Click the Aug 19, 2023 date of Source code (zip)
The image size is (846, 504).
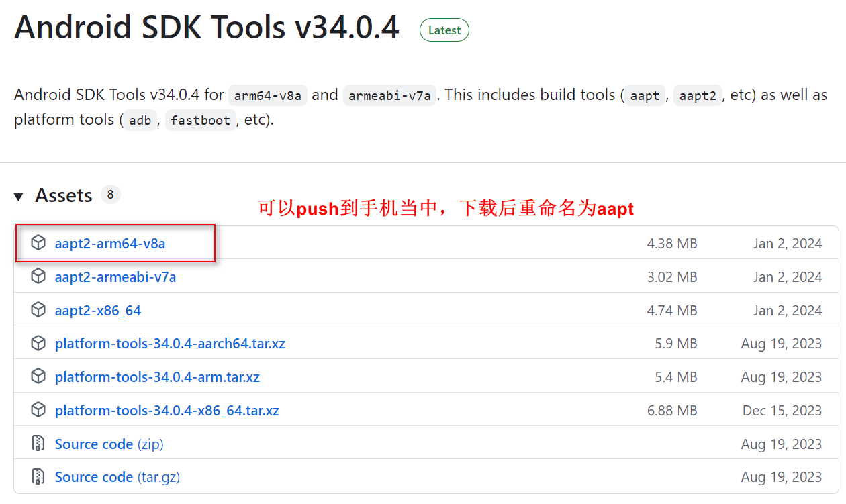(x=782, y=444)
